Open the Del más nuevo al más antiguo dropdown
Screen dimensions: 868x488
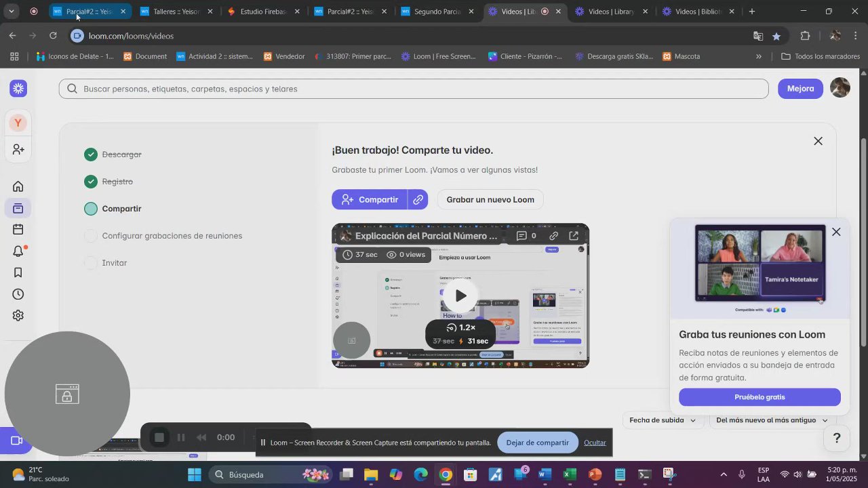[x=772, y=420]
